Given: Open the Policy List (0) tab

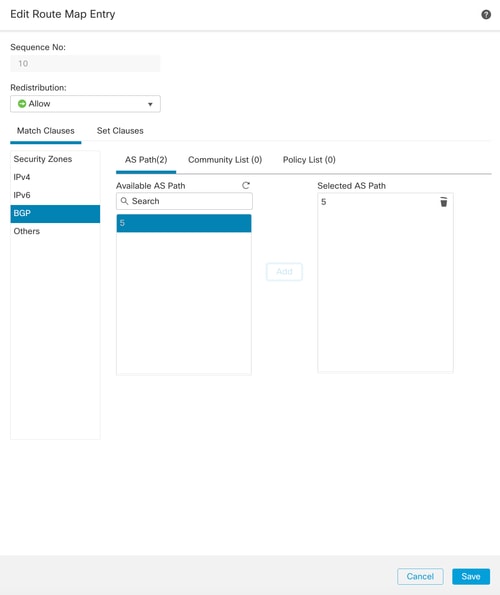Looking at the screenshot, I should pyautogui.click(x=309, y=160).
